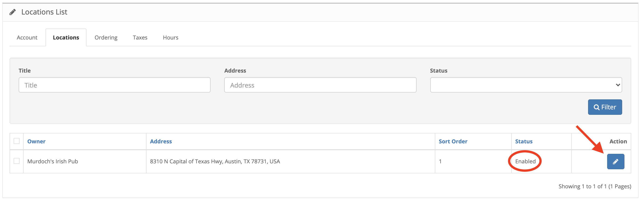Click the blue pencil edit button
Screen dimensions: 644x206
point(616,161)
